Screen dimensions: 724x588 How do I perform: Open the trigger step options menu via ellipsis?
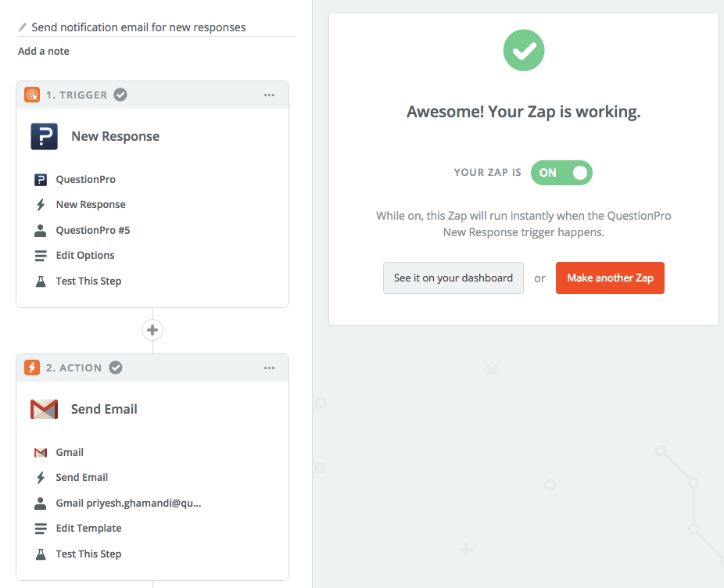pyautogui.click(x=270, y=95)
